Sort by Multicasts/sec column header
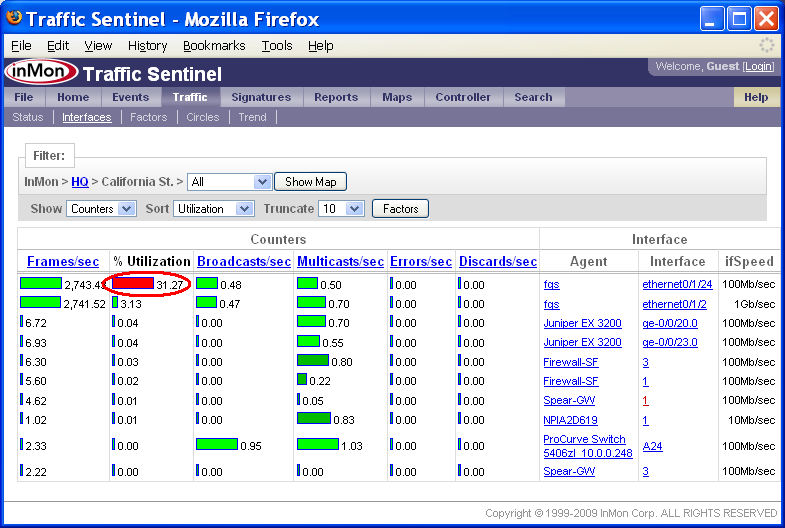This screenshot has height=528, width=785. (340, 261)
